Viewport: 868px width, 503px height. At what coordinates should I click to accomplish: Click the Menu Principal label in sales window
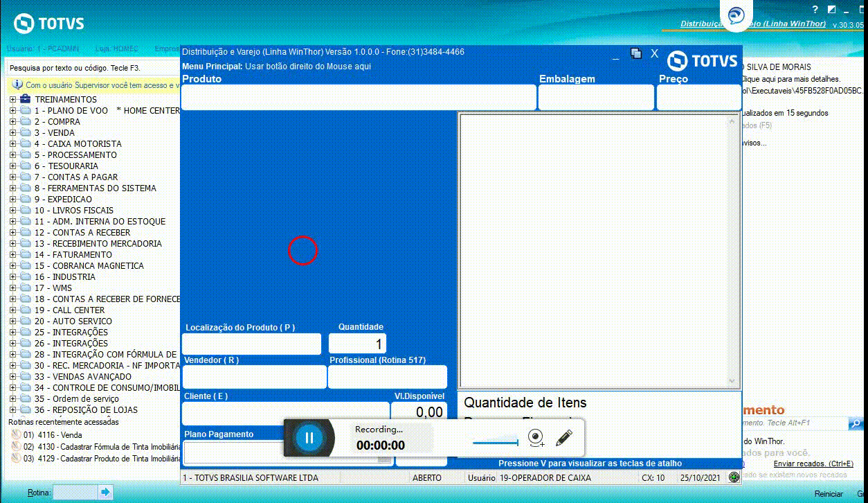[x=213, y=67]
